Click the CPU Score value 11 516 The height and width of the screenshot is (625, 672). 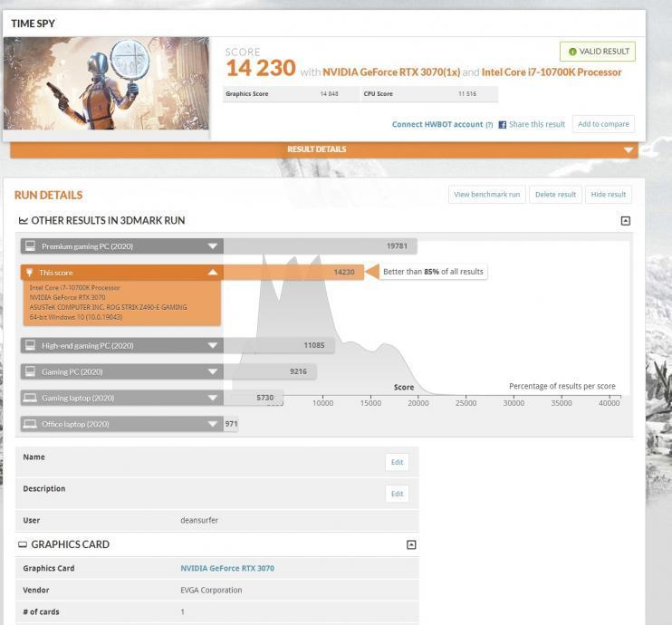point(467,94)
